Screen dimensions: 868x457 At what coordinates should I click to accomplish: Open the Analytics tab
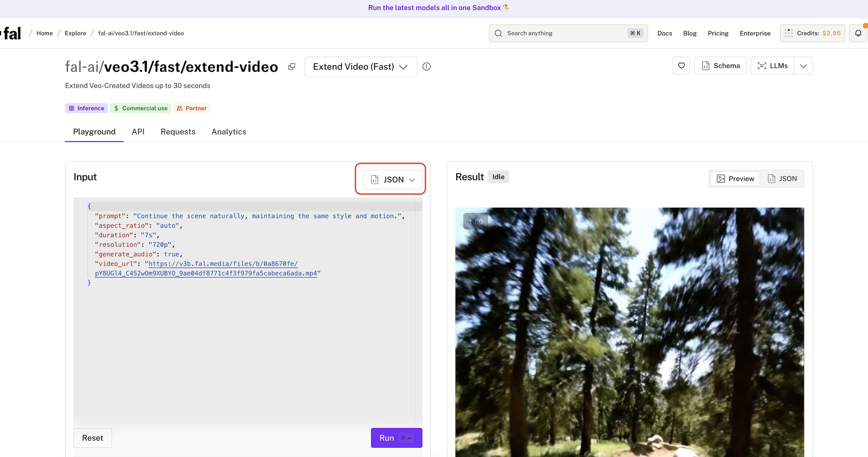(x=228, y=132)
